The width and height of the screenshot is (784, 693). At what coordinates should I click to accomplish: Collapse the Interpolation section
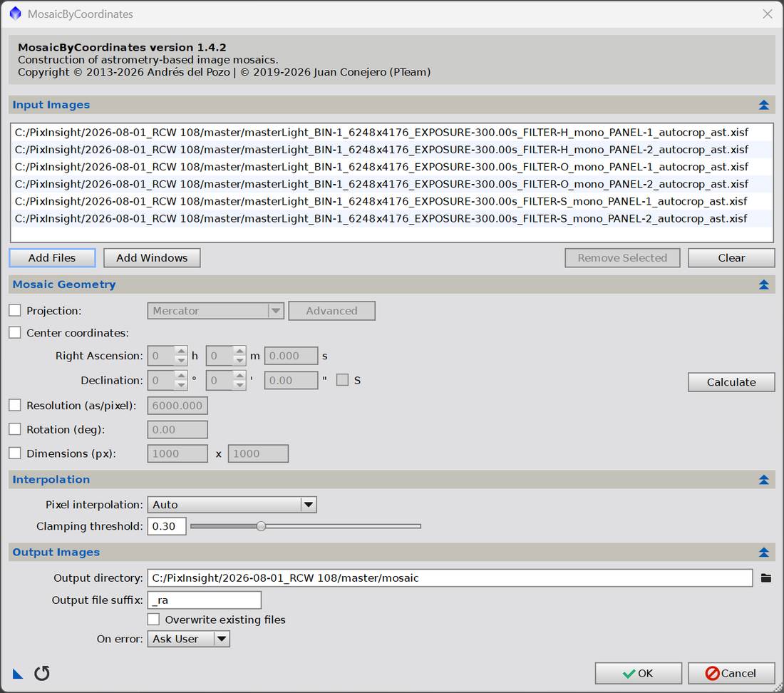click(x=763, y=480)
